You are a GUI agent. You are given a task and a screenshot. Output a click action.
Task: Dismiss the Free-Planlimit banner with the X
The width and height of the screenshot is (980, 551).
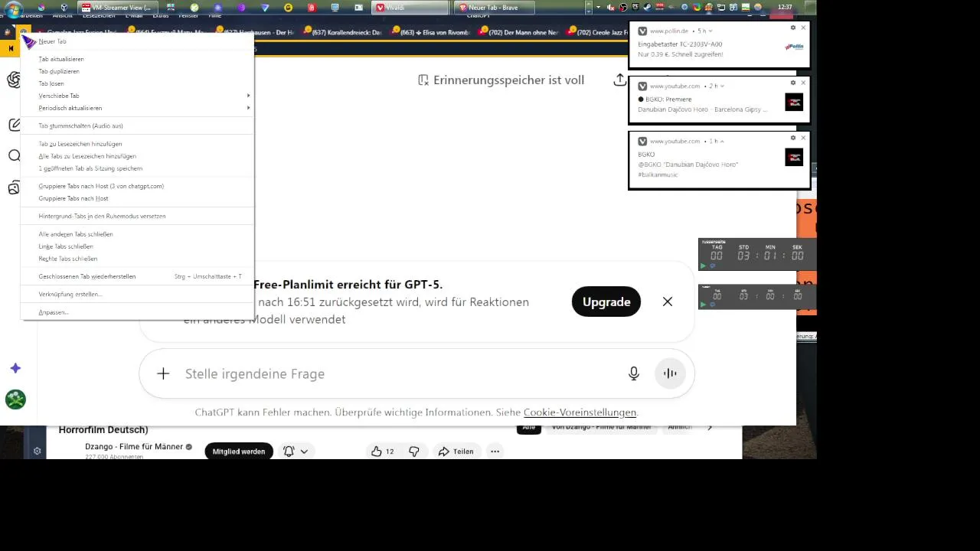pos(668,302)
